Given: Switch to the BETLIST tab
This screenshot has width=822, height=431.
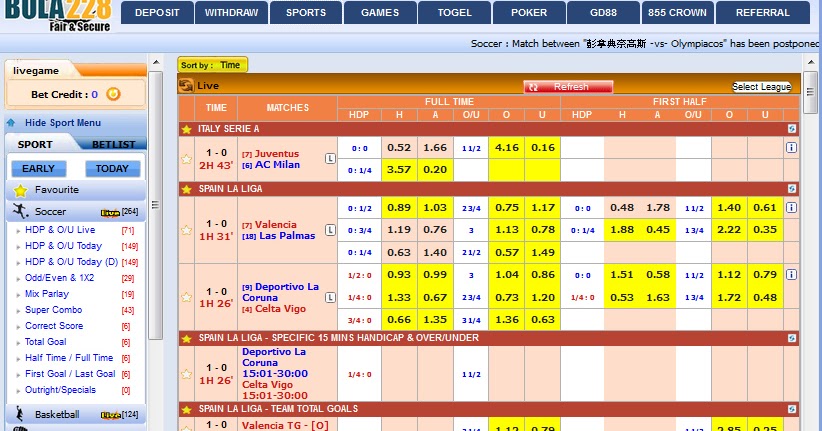Looking at the screenshot, I should (113, 144).
